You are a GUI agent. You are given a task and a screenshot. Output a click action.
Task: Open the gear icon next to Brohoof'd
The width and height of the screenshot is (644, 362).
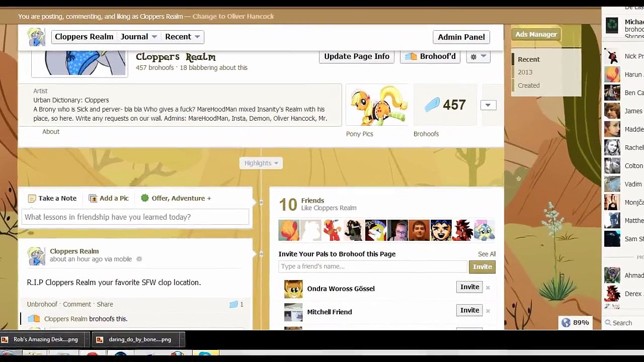478,57
